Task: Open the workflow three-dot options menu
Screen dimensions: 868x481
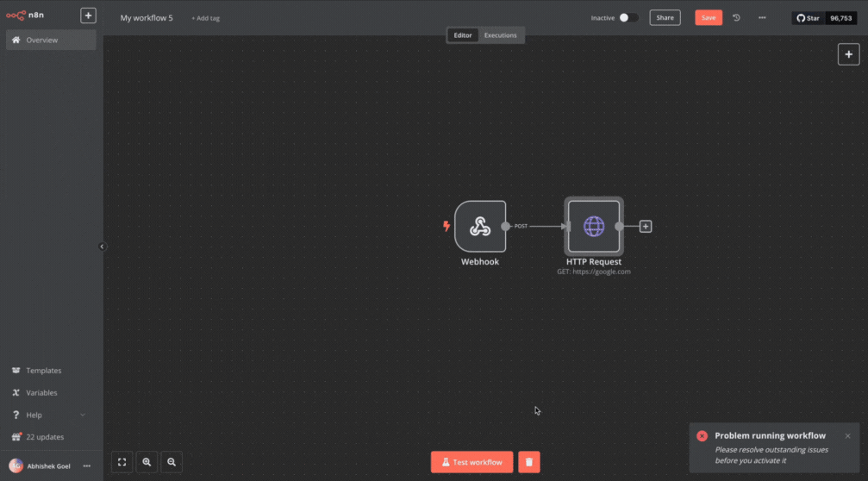Action: 762,17
